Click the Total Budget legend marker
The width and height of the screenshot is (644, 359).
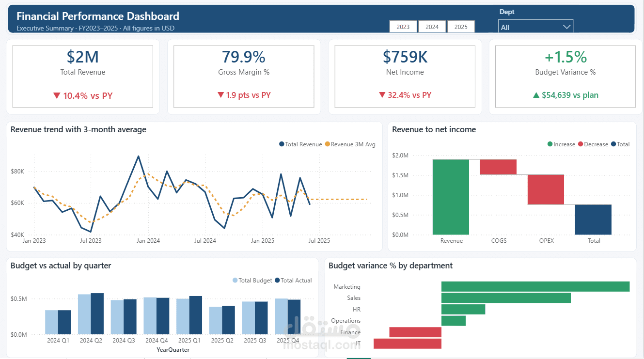click(235, 281)
